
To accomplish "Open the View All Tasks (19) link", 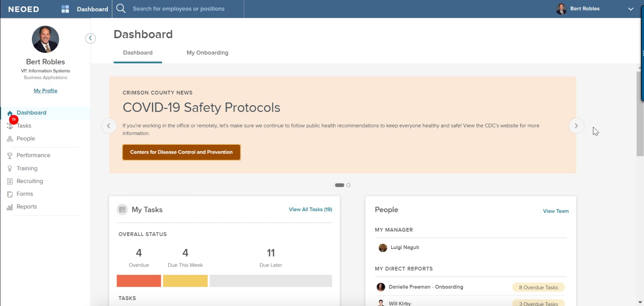I will [310, 210].
